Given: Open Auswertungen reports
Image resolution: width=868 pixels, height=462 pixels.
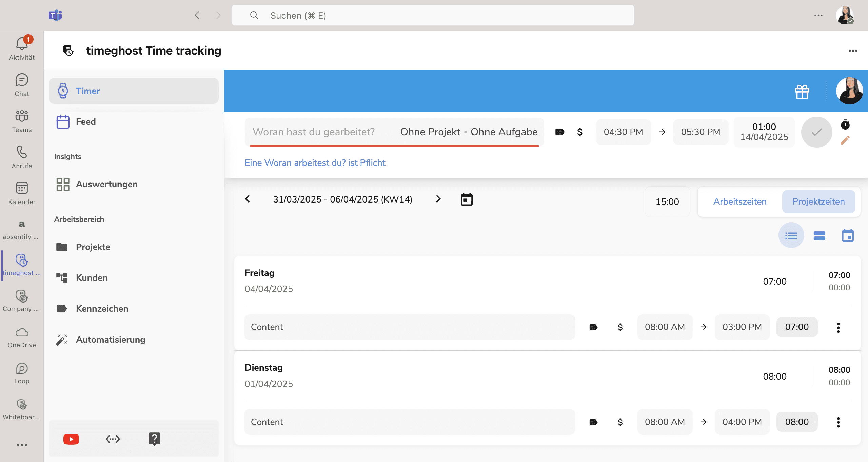Looking at the screenshot, I should 134,184.
